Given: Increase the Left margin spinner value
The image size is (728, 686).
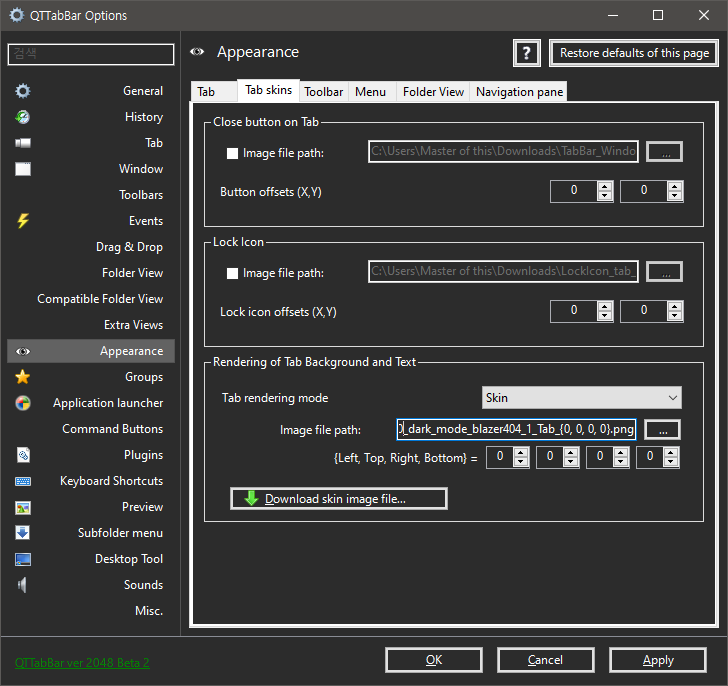Looking at the screenshot, I should pos(521,453).
